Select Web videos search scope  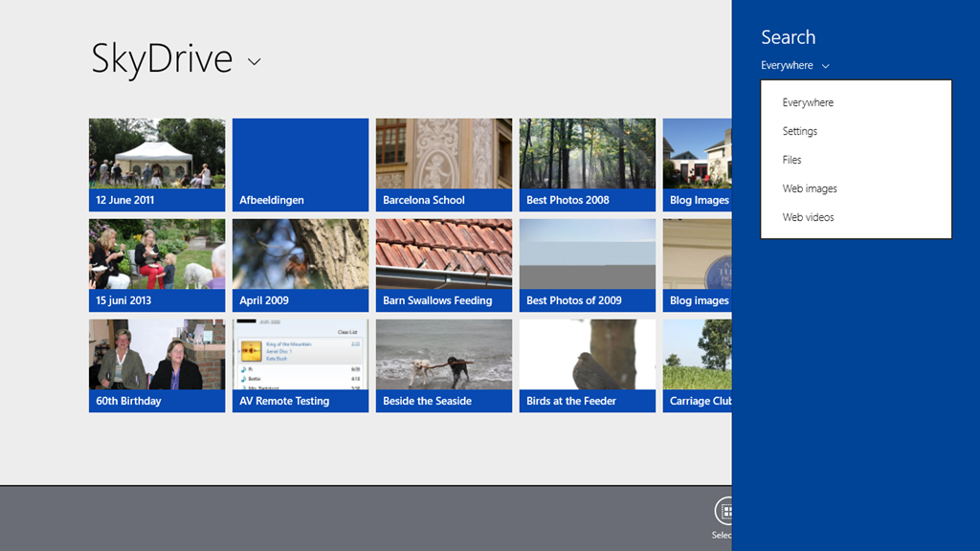pos(809,217)
